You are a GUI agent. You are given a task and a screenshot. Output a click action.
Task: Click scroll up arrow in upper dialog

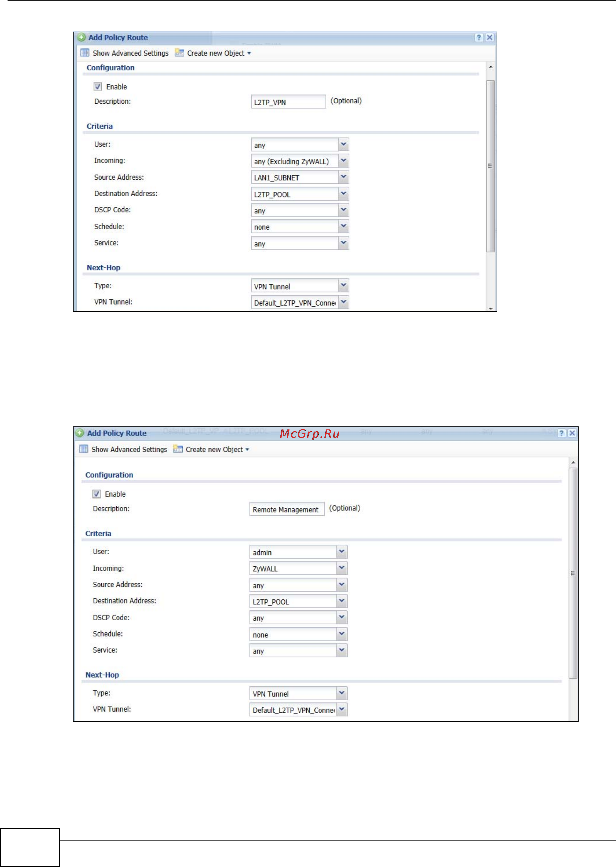[x=491, y=67]
